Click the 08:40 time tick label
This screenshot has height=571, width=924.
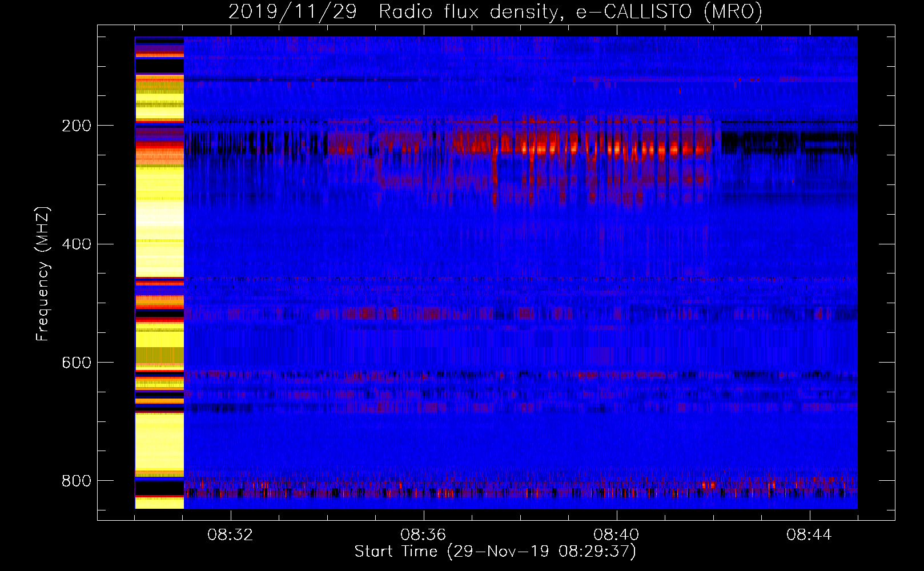pyautogui.click(x=616, y=535)
